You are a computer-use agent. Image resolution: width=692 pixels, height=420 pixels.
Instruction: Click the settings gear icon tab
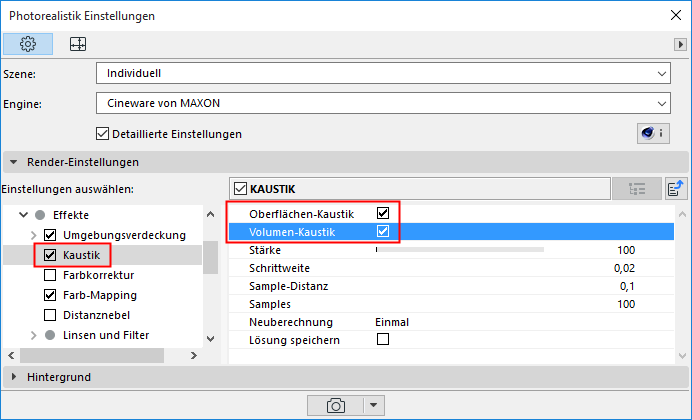click(27, 44)
